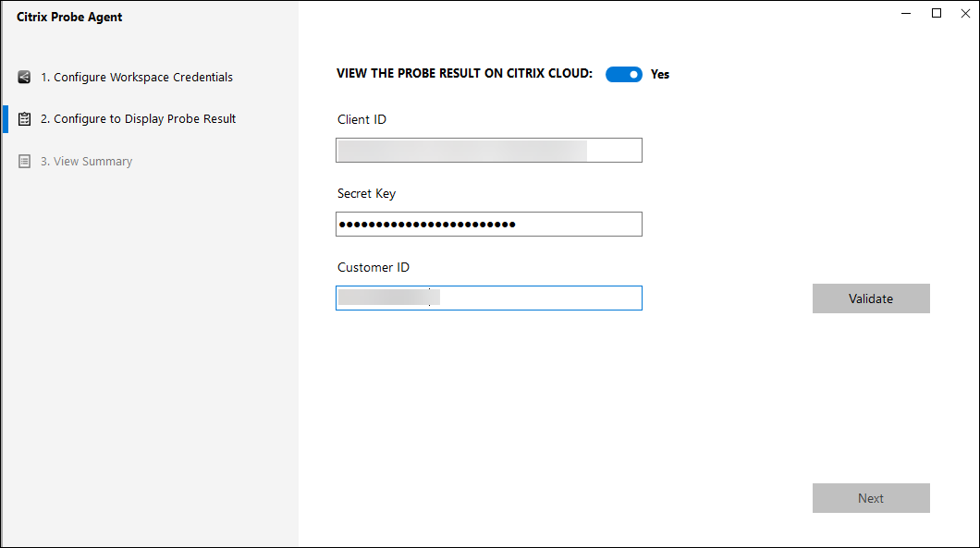Click the clipboard icon for Display Probe Result
Viewport: 980px width, 548px height.
pyautogui.click(x=25, y=119)
